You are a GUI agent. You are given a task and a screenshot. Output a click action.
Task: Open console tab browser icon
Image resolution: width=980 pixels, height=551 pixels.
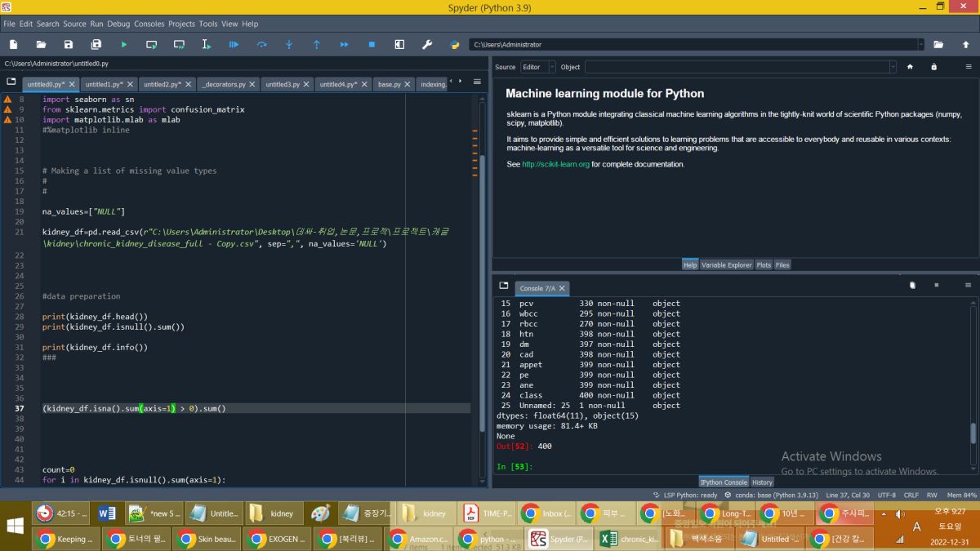(503, 287)
